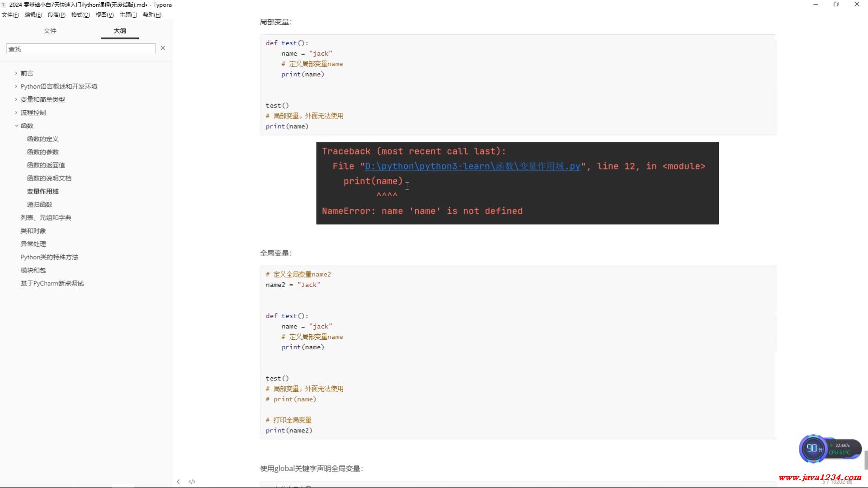Restore down the Typora window
Image resolution: width=868 pixels, height=488 pixels.
click(x=836, y=5)
